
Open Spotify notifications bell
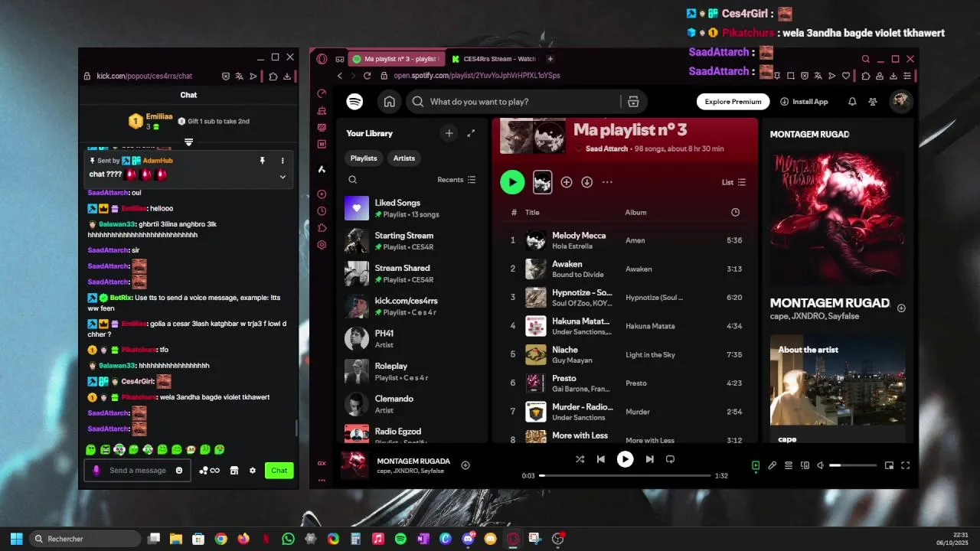click(x=852, y=102)
